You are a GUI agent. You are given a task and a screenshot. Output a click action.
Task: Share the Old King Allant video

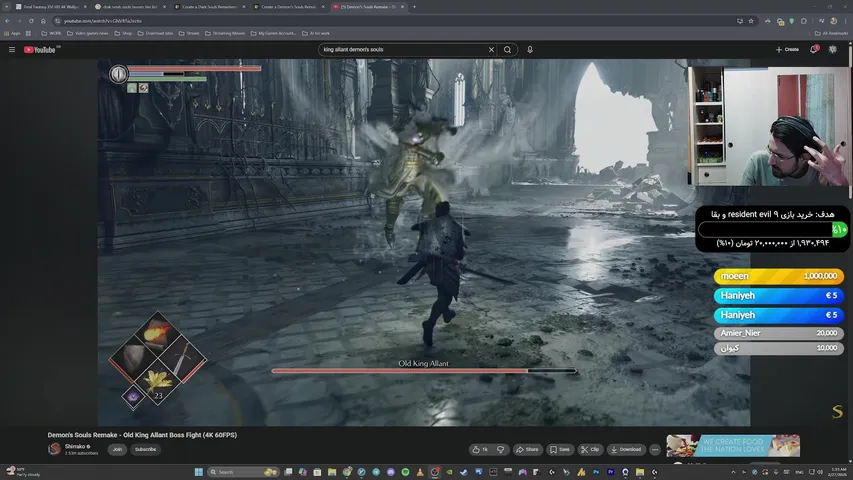point(527,450)
